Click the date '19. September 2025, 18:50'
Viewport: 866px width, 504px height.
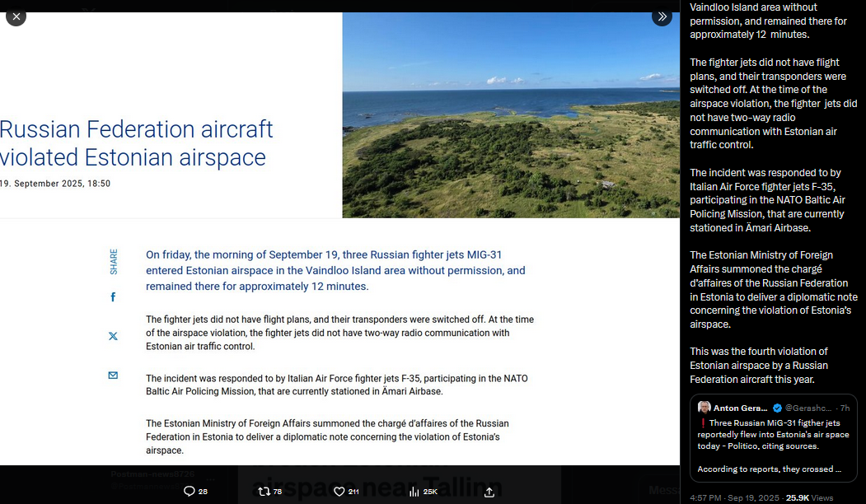(55, 184)
